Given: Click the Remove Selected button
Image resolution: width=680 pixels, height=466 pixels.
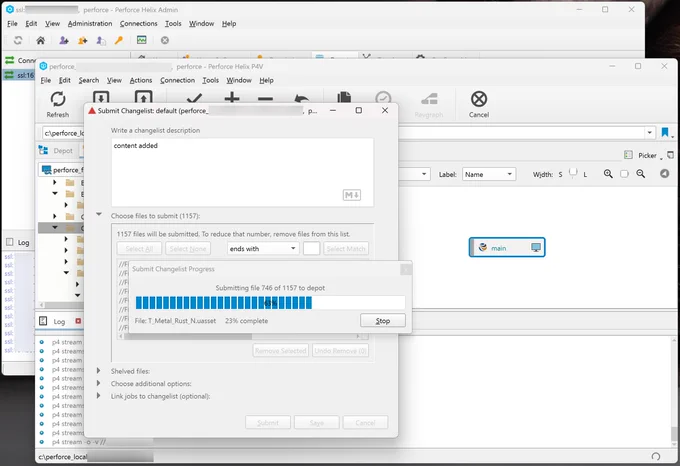Looking at the screenshot, I should click(x=281, y=351).
